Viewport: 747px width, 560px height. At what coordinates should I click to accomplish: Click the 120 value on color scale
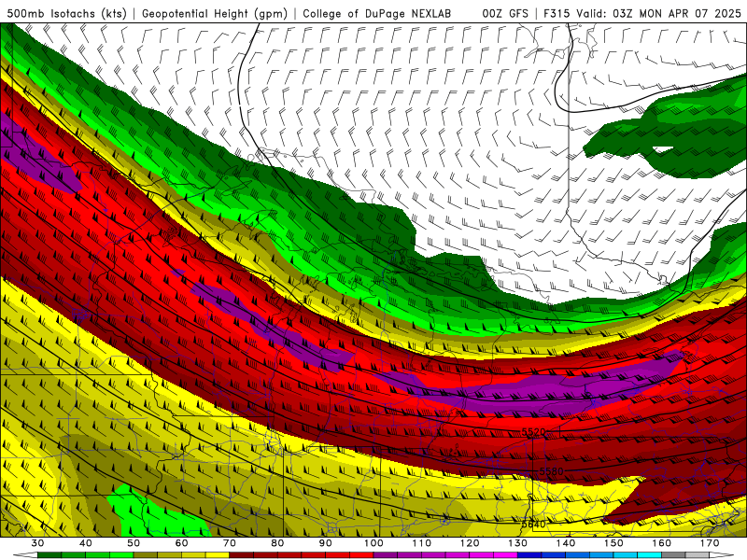tap(470, 543)
